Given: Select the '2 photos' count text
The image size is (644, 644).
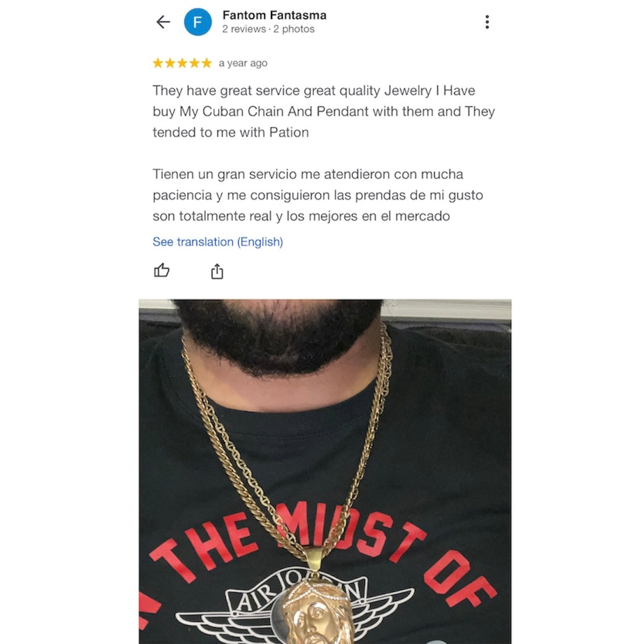Looking at the screenshot, I should pyautogui.click(x=294, y=29).
